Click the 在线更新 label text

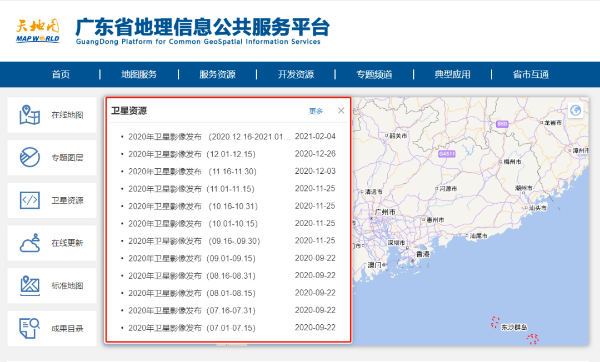pos(67,243)
